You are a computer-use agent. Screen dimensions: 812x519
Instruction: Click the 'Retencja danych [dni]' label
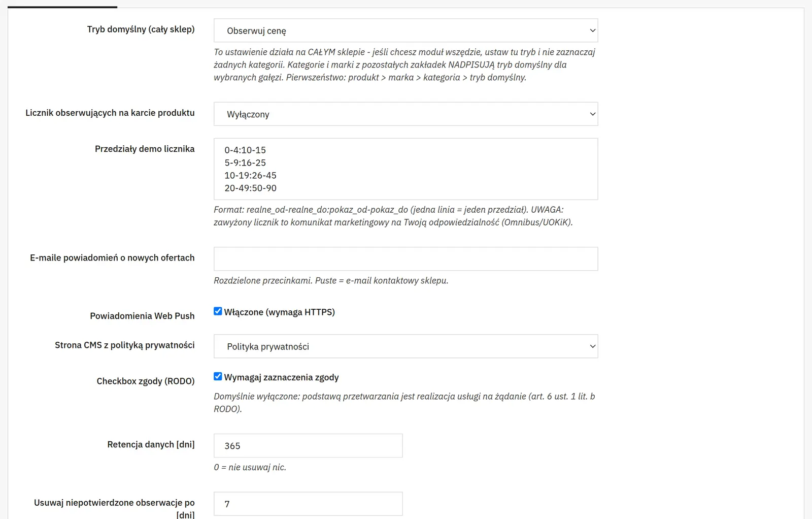[151, 444]
